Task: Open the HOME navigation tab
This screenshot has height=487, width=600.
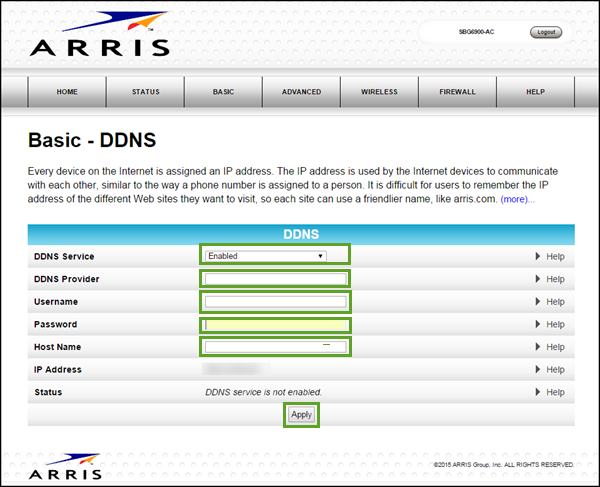Action: point(67,92)
